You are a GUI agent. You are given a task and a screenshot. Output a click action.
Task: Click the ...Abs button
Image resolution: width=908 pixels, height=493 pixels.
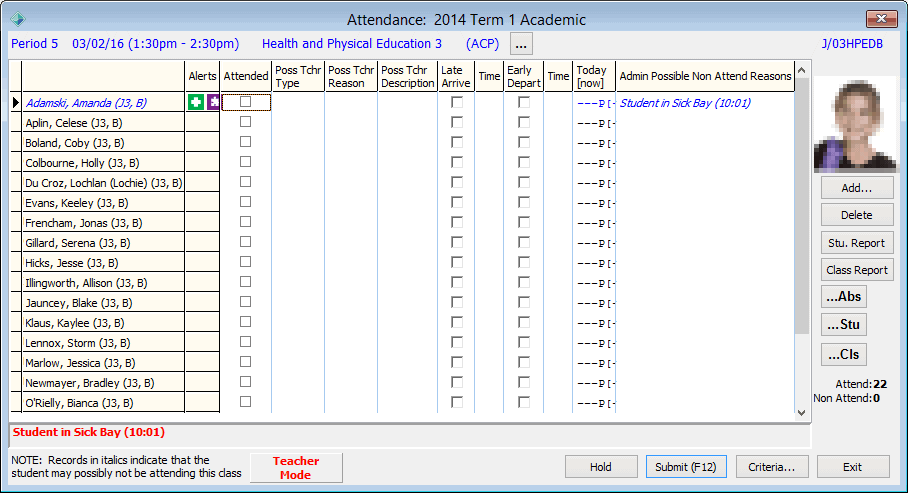tap(844, 297)
